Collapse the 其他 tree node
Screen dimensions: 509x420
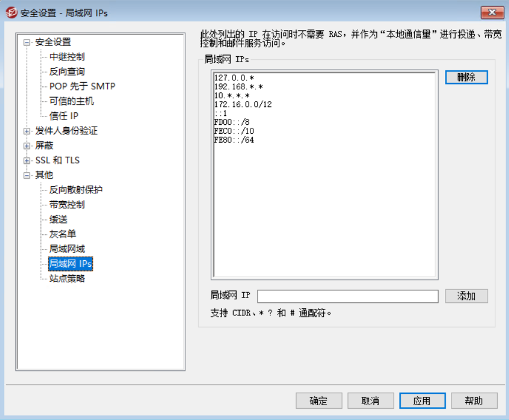click(27, 176)
